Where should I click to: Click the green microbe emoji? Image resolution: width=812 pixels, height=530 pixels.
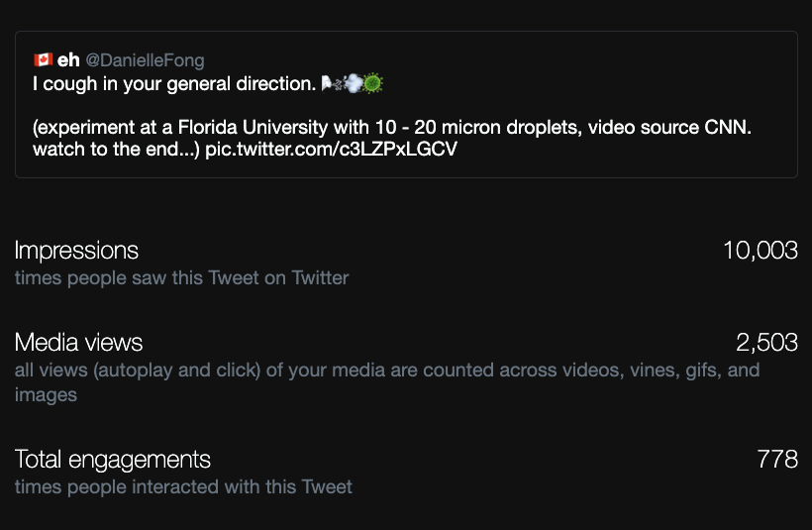(372, 84)
